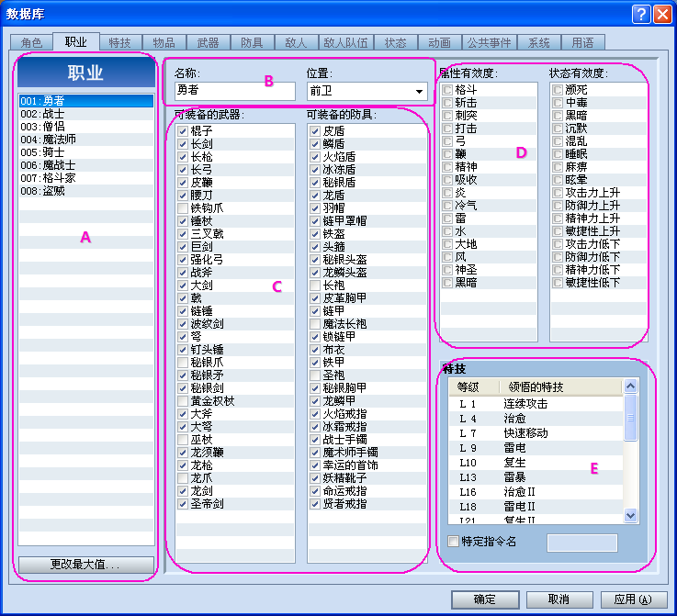Open the dialog help question-mark icon

tap(641, 15)
